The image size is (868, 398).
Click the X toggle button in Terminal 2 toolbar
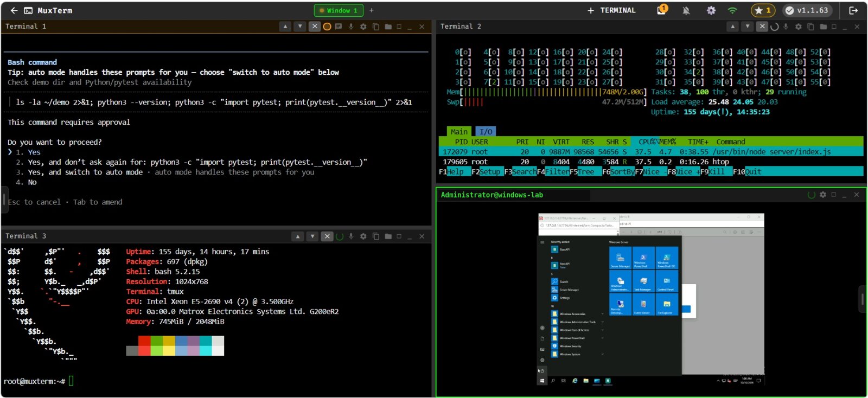(762, 27)
